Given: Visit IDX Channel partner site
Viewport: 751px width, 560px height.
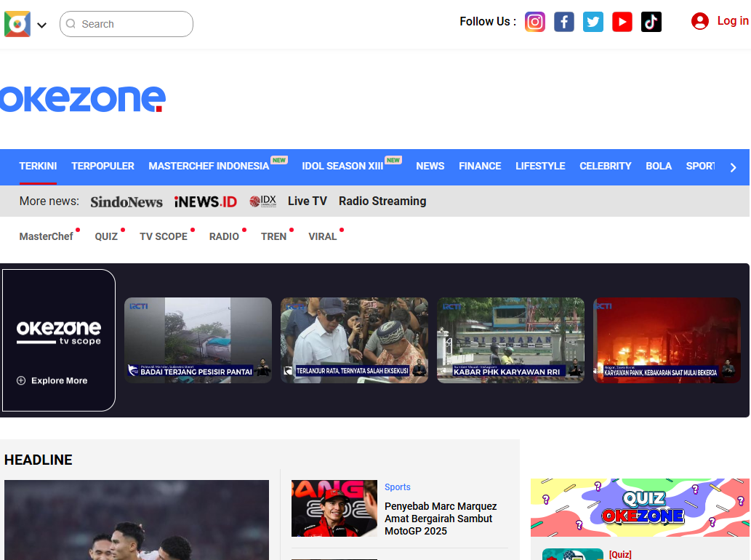Looking at the screenshot, I should [x=263, y=201].
